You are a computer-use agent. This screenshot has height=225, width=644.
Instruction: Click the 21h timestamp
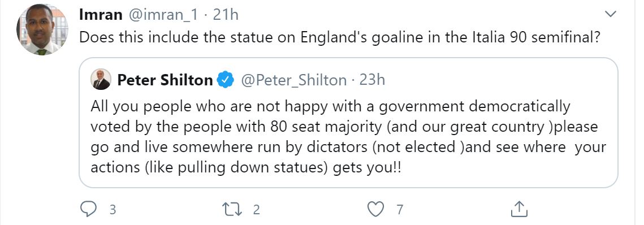coord(226,15)
